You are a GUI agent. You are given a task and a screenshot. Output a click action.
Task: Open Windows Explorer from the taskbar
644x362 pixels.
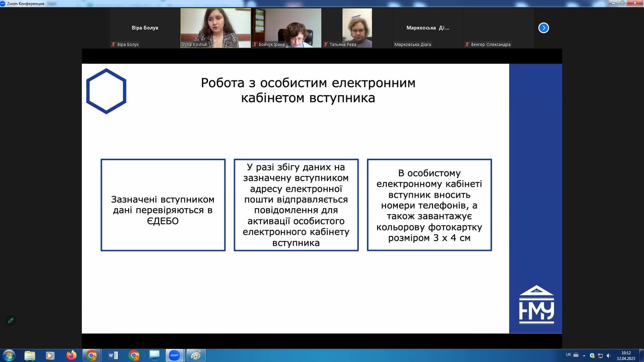(30, 355)
